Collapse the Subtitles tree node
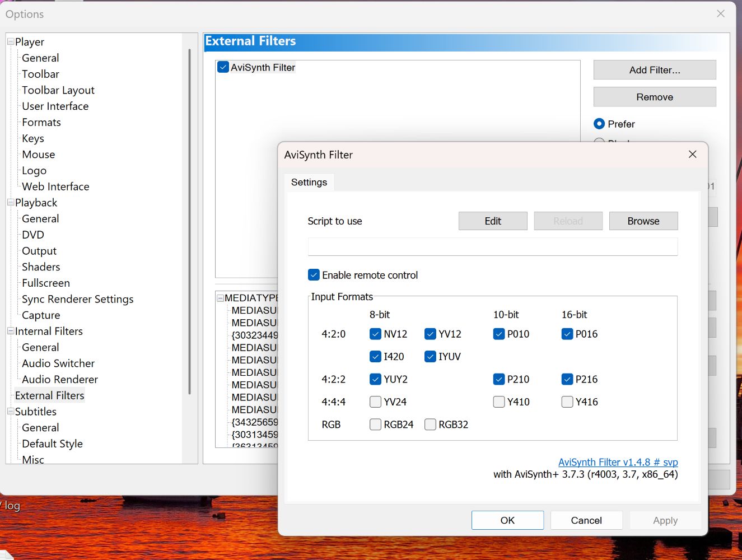 click(x=11, y=411)
